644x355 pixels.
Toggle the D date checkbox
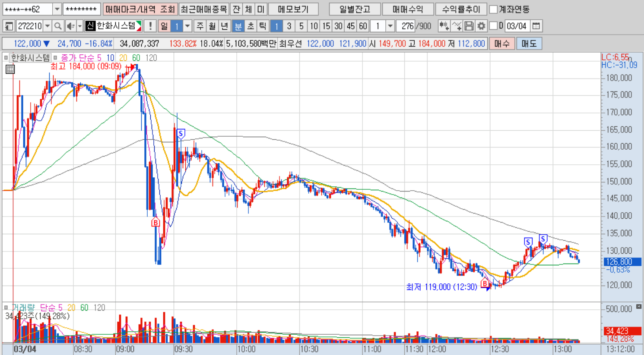(493, 26)
